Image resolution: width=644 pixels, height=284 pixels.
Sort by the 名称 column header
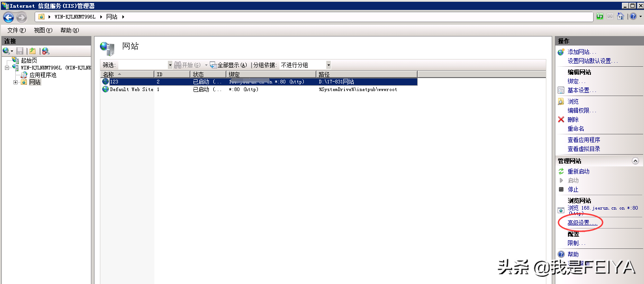point(127,74)
